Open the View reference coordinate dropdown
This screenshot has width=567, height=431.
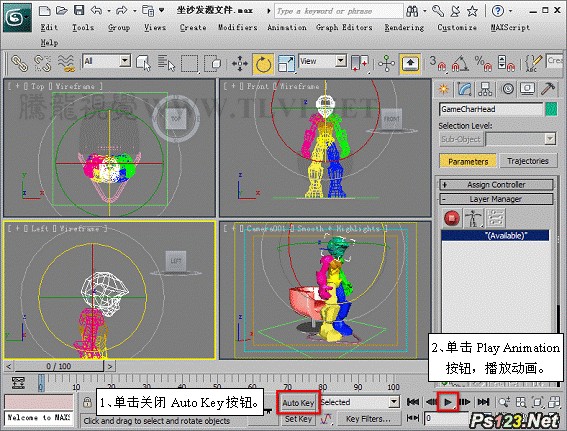pos(341,61)
